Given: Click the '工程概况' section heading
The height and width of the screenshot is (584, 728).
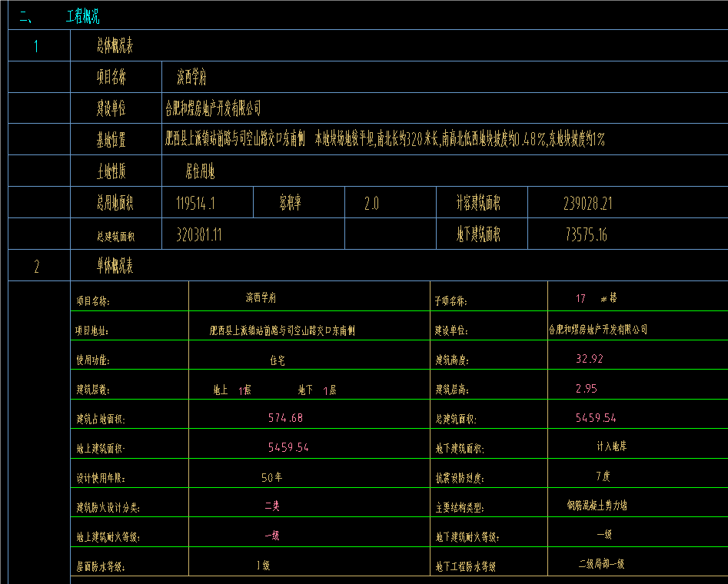Looking at the screenshot, I should click(83, 17).
